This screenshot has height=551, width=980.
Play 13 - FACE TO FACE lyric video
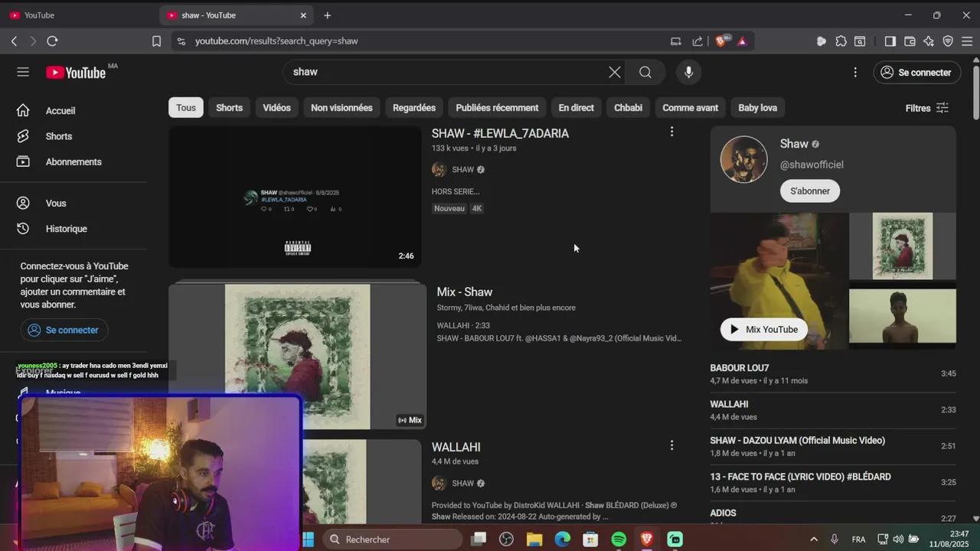(x=833, y=482)
